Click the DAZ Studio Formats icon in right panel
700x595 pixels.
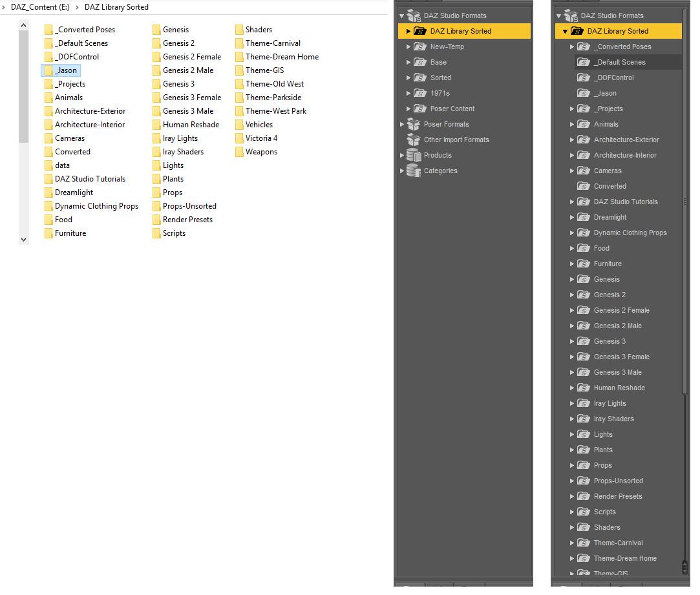(x=571, y=16)
